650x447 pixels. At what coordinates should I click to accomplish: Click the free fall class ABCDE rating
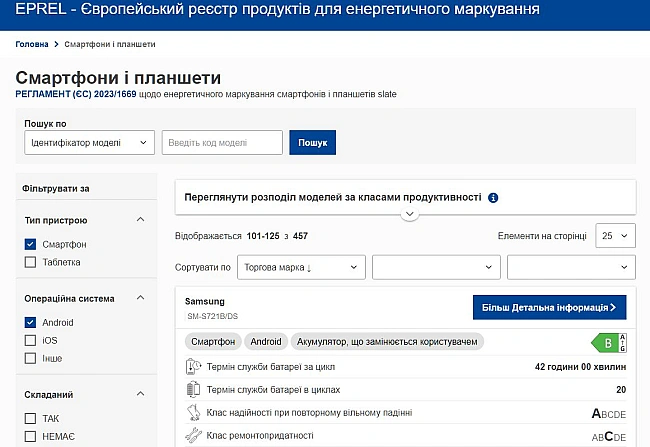pos(609,413)
